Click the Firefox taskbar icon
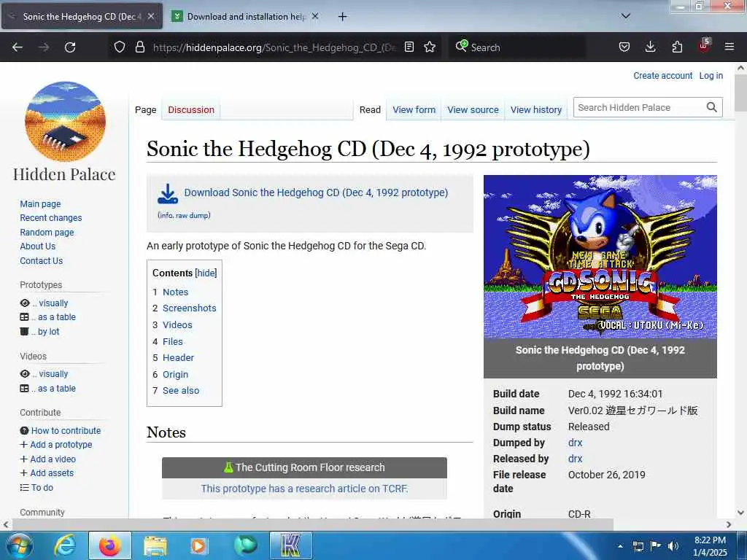This screenshot has height=560, width=747. coord(110,545)
